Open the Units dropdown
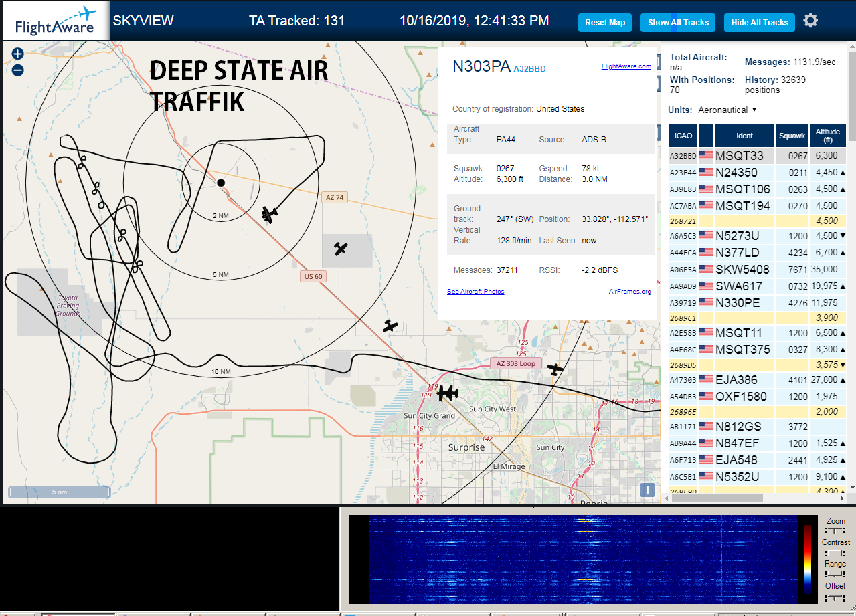856x616 pixels. coord(727,110)
